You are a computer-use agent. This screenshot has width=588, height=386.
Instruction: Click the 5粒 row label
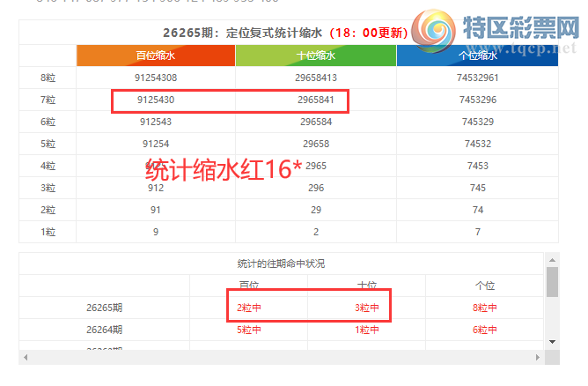[x=48, y=144]
